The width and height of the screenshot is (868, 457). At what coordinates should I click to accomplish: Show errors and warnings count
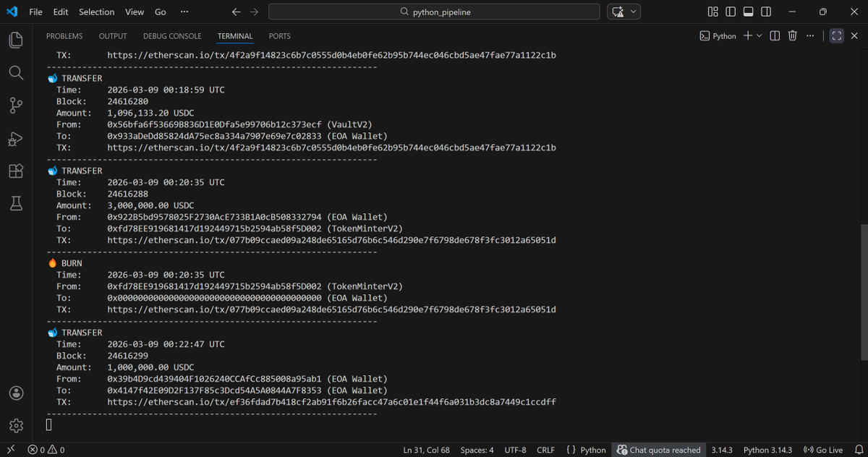coord(46,450)
